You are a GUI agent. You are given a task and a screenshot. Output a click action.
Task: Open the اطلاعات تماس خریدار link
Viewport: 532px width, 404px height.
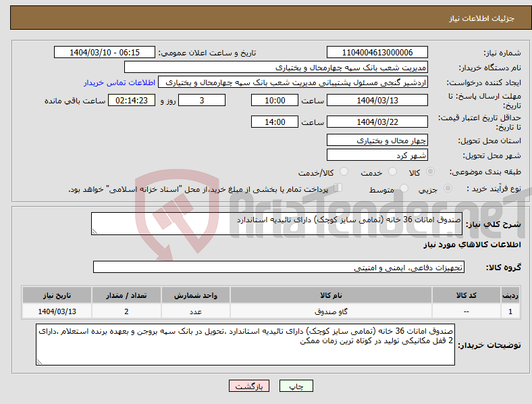[119, 82]
